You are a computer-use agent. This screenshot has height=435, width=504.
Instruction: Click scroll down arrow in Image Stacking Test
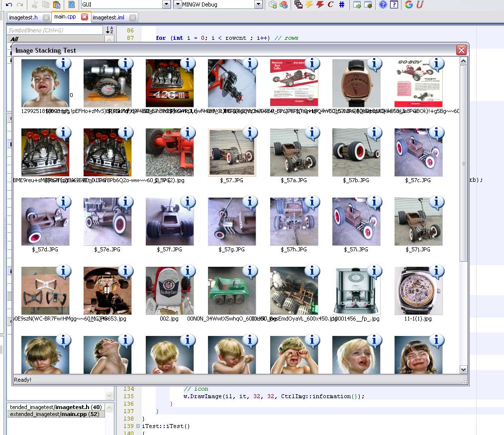point(463,369)
